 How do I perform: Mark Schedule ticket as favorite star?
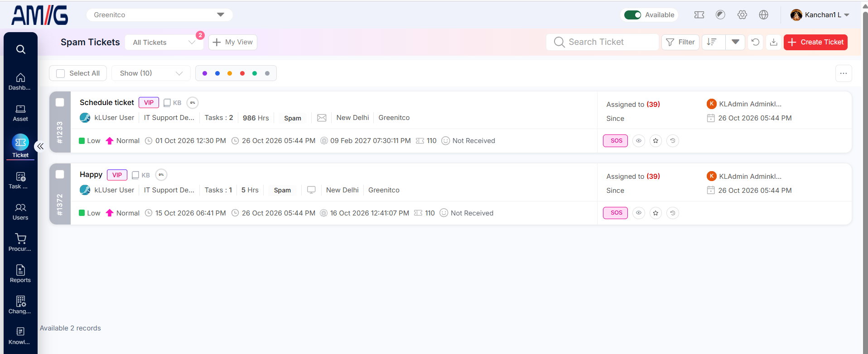click(656, 141)
